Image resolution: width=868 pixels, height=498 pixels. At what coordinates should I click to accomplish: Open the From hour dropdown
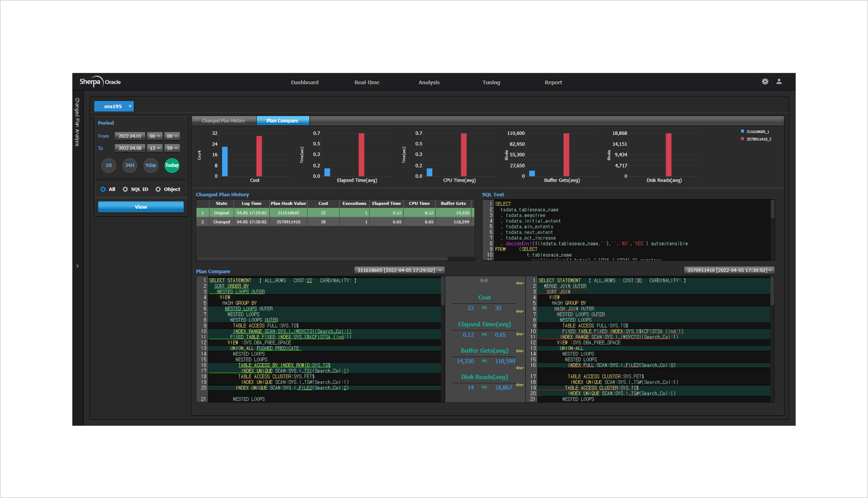(x=155, y=136)
